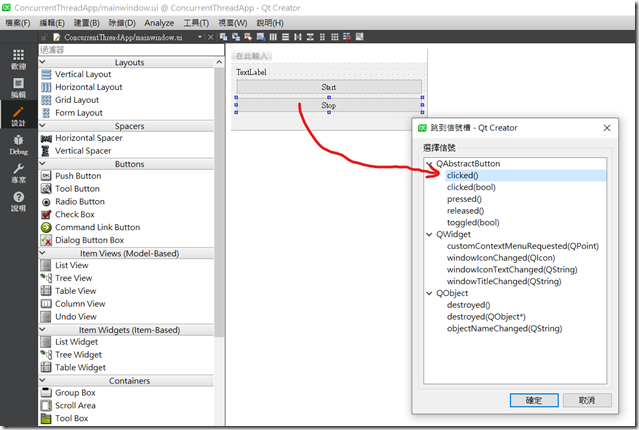Collapse the Layouts category

[42, 62]
